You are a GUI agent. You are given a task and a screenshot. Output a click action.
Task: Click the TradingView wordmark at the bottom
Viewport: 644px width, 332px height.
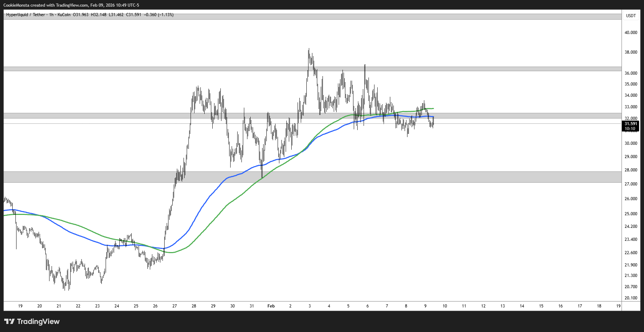(x=38, y=321)
